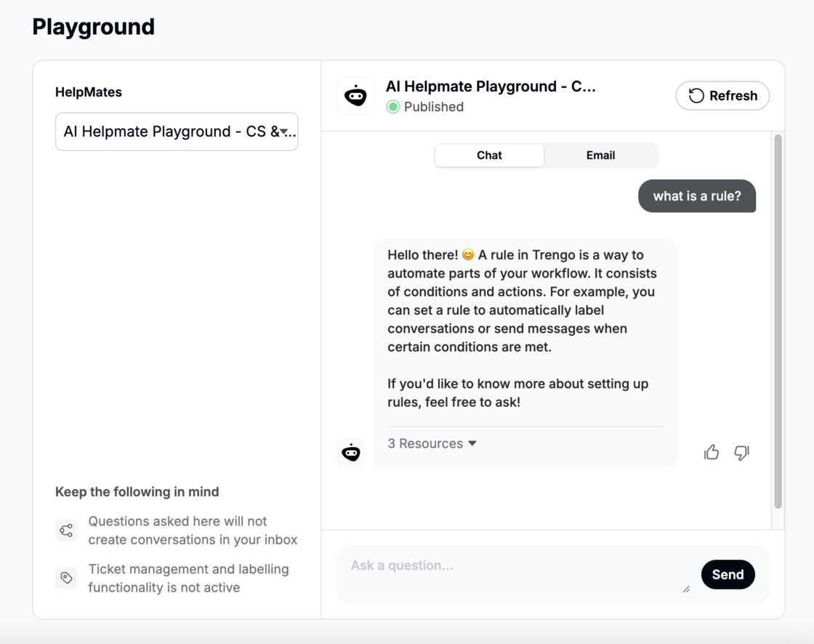Click the thumbs up feedback icon
This screenshot has width=814, height=644.
pos(712,452)
